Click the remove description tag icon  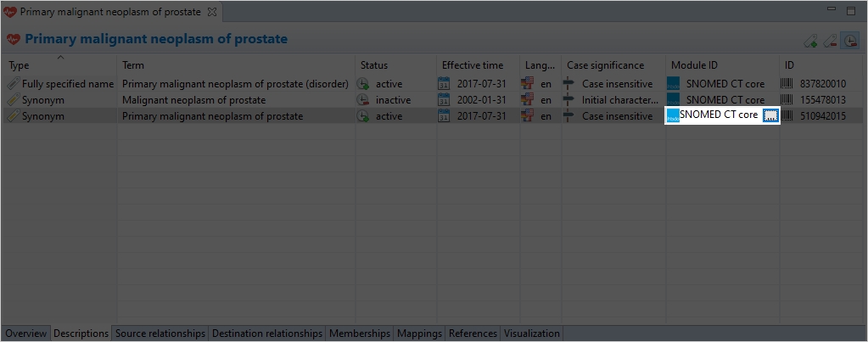831,41
